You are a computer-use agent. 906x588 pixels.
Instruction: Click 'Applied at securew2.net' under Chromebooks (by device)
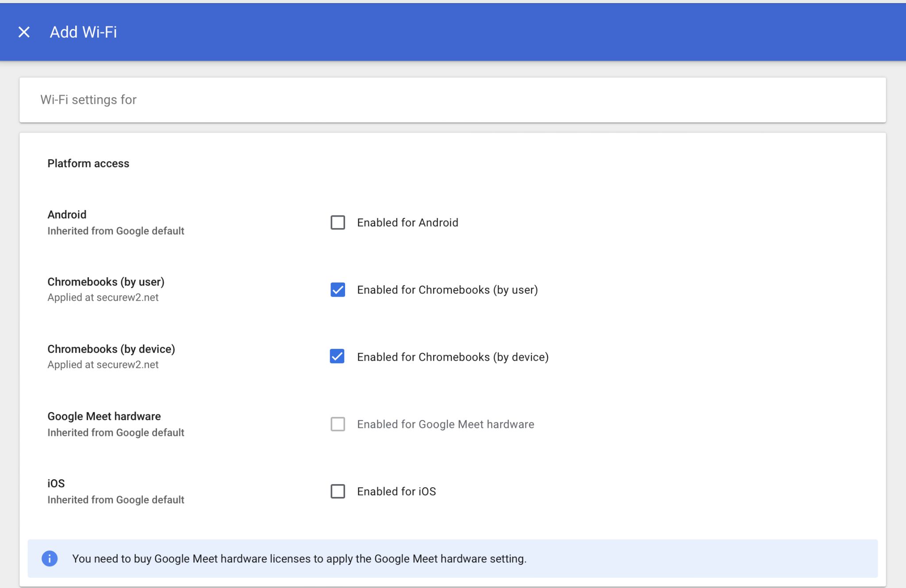103,365
